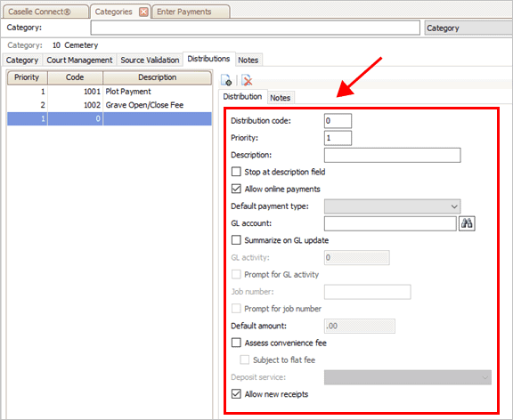Image resolution: width=513 pixels, height=420 pixels.
Task: Click the delete distribution icon
Action: [x=247, y=80]
